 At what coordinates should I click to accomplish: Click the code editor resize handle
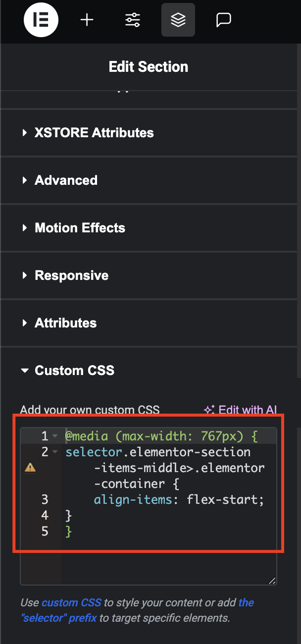coord(272,581)
